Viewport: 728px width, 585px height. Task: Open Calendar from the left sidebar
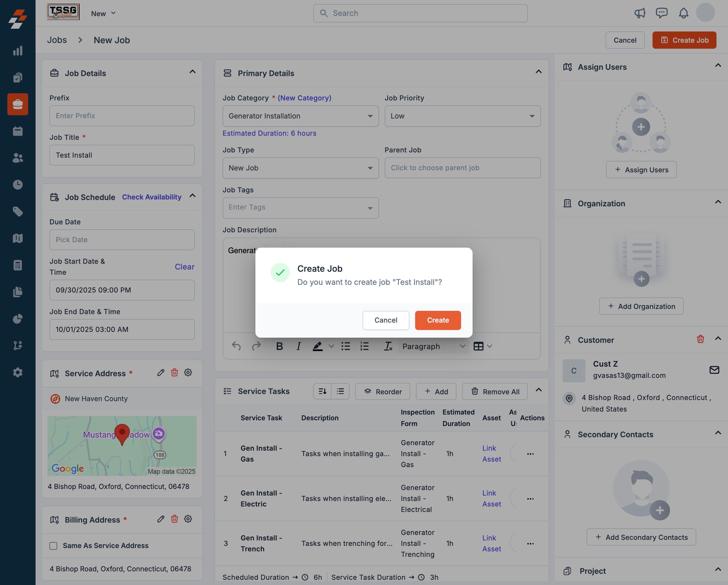[18, 131]
